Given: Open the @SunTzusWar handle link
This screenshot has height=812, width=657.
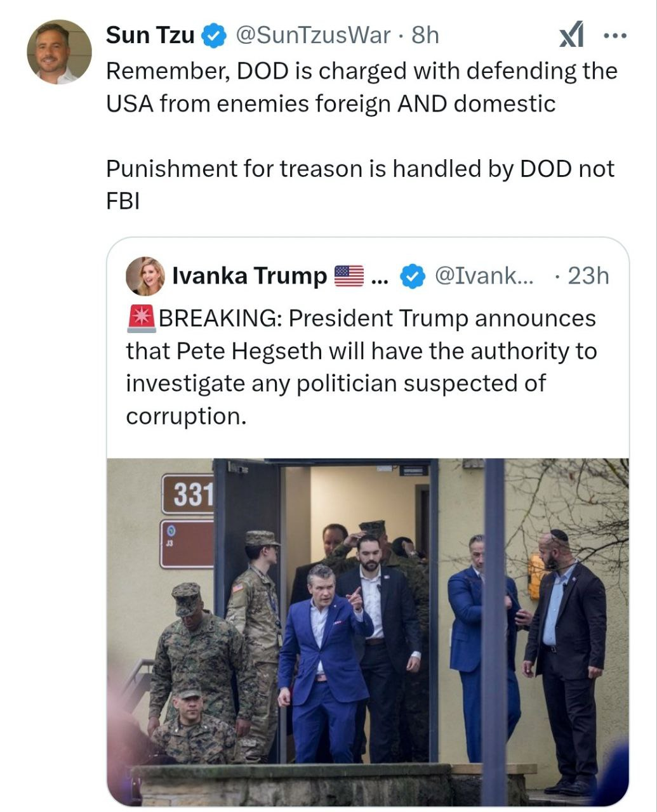Looking at the screenshot, I should tap(313, 36).
